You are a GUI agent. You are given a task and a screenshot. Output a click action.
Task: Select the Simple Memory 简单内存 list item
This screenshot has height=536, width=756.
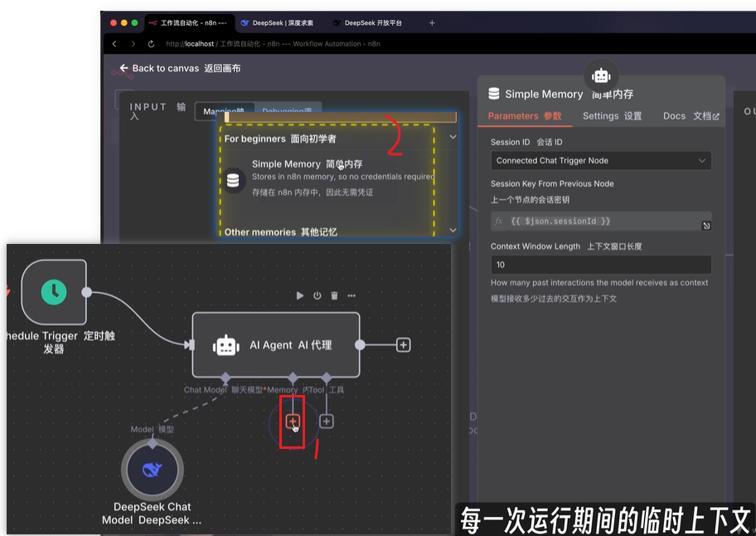(328, 178)
